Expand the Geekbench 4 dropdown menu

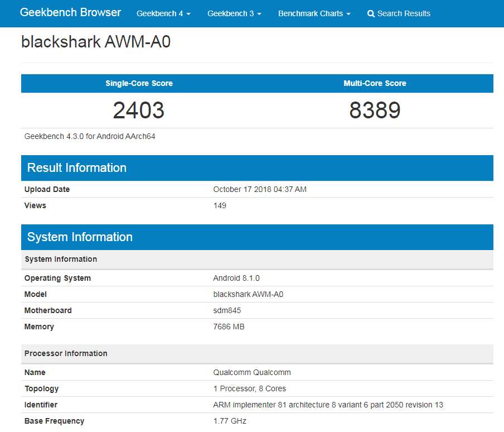[x=163, y=13]
